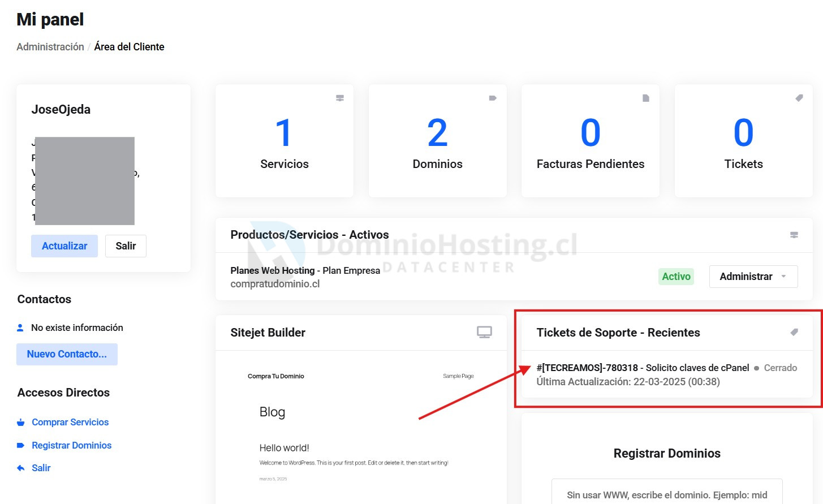Click server icon in Productos/Servicios header

pyautogui.click(x=794, y=235)
